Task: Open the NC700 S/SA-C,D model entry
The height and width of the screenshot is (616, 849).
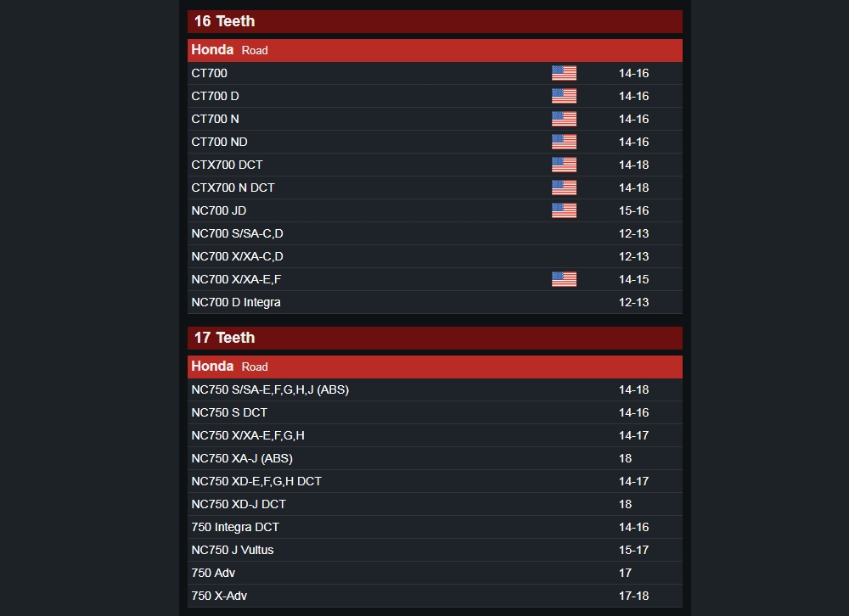Action: 435,233
